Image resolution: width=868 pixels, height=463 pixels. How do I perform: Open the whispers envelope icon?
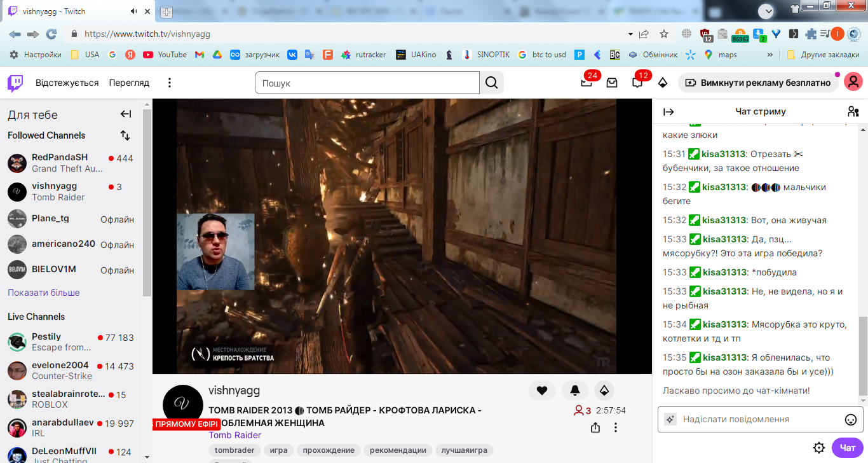(x=612, y=83)
